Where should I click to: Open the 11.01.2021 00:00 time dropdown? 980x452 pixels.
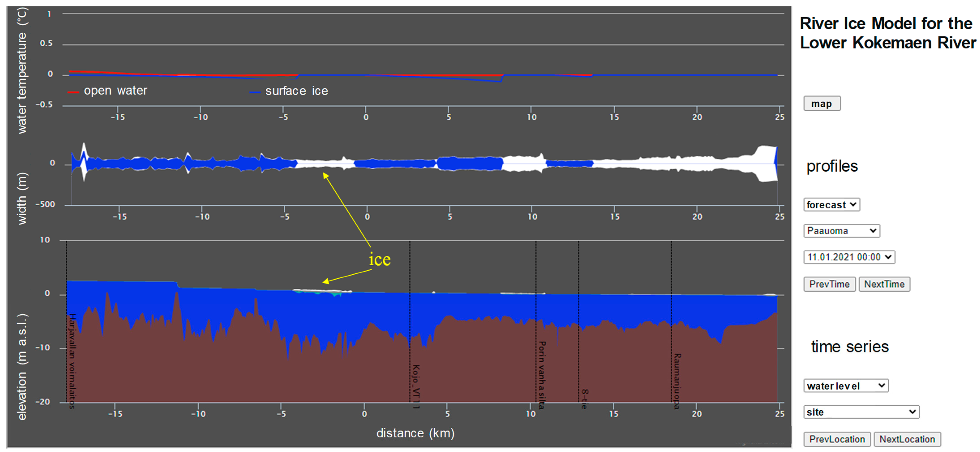(849, 257)
